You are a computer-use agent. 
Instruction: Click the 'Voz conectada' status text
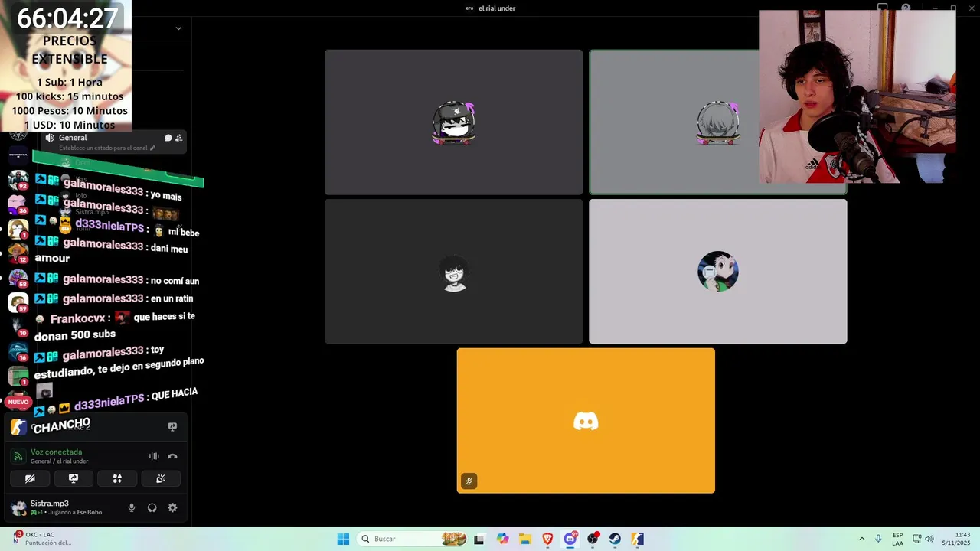tap(56, 452)
